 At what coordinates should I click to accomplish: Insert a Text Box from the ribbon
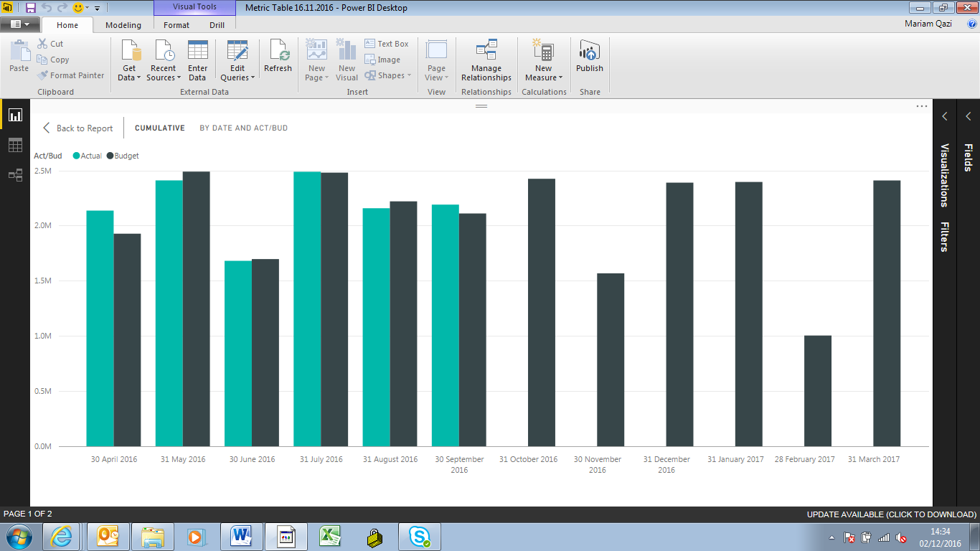click(387, 44)
